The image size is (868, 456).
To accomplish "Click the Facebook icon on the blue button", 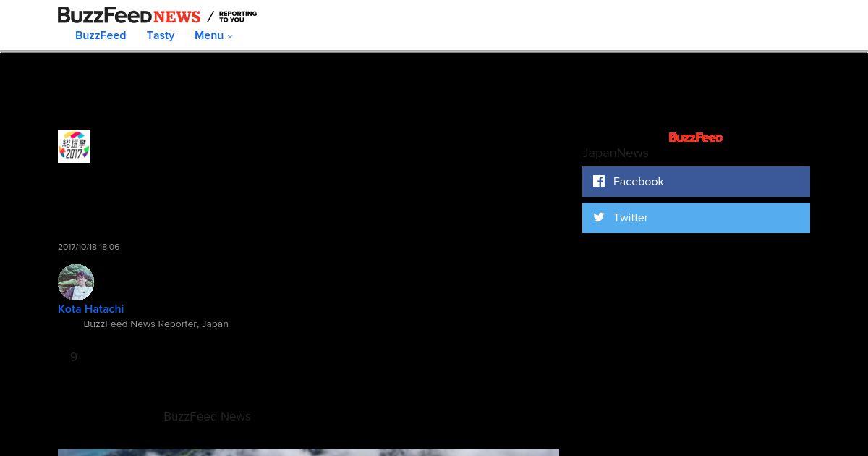I will (599, 181).
